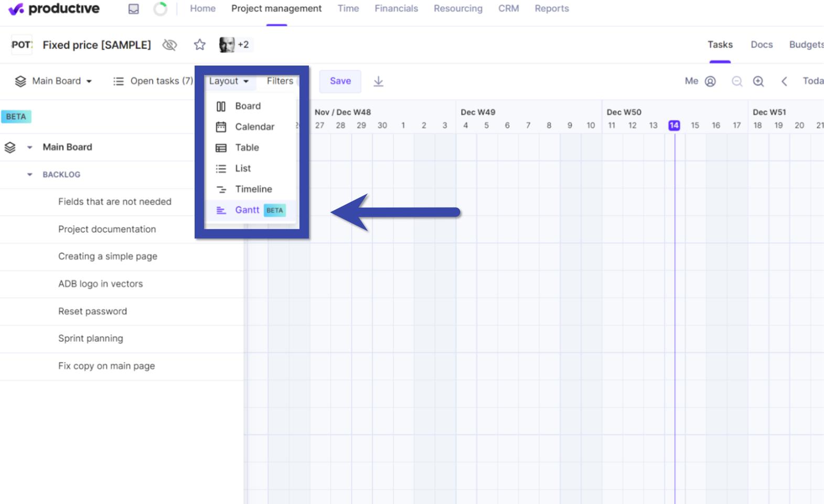The image size is (824, 504).
Task: Click the user circle icon near Me
Action: [710, 81]
